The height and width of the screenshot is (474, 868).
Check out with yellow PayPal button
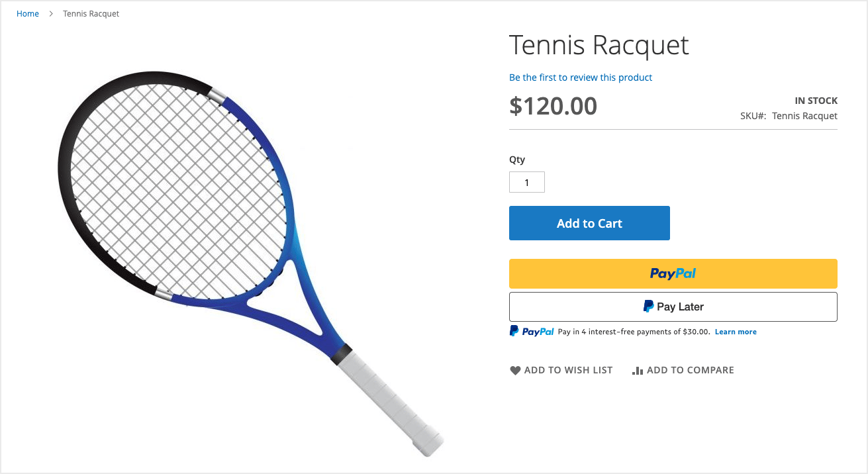tap(673, 273)
